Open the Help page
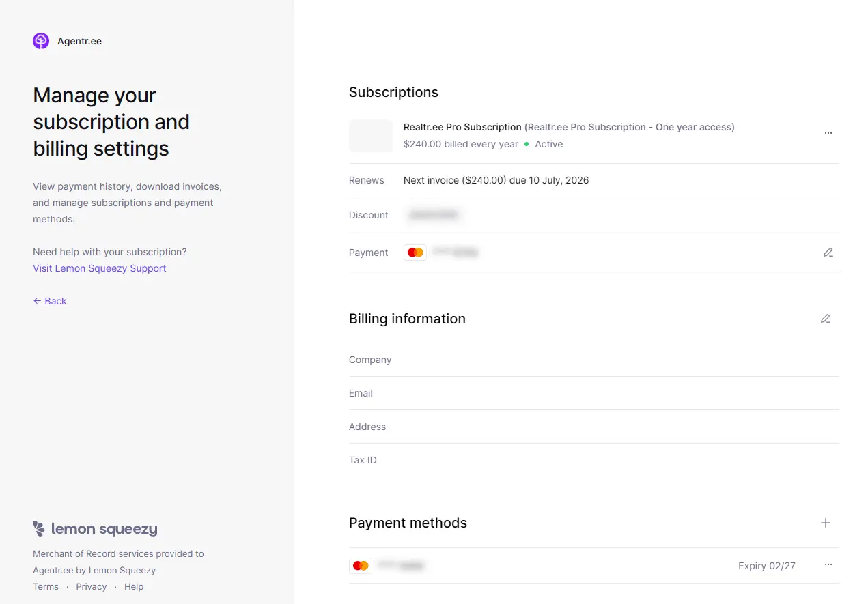Viewport: 868px width, 604px height. click(134, 586)
